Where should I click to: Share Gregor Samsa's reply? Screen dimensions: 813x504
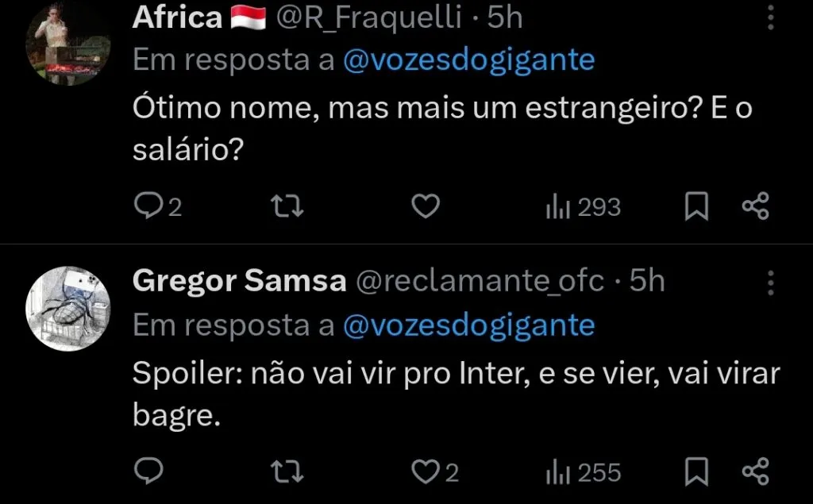point(753,471)
